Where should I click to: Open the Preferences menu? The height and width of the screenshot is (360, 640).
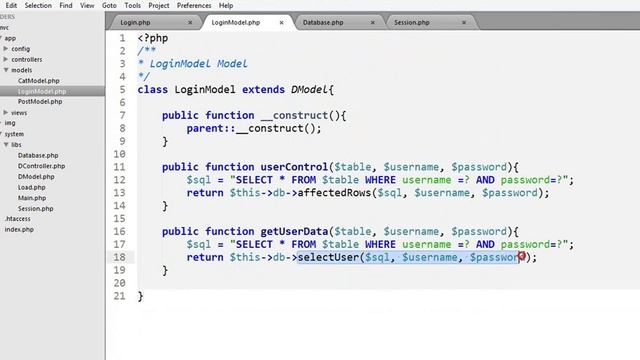click(x=194, y=5)
